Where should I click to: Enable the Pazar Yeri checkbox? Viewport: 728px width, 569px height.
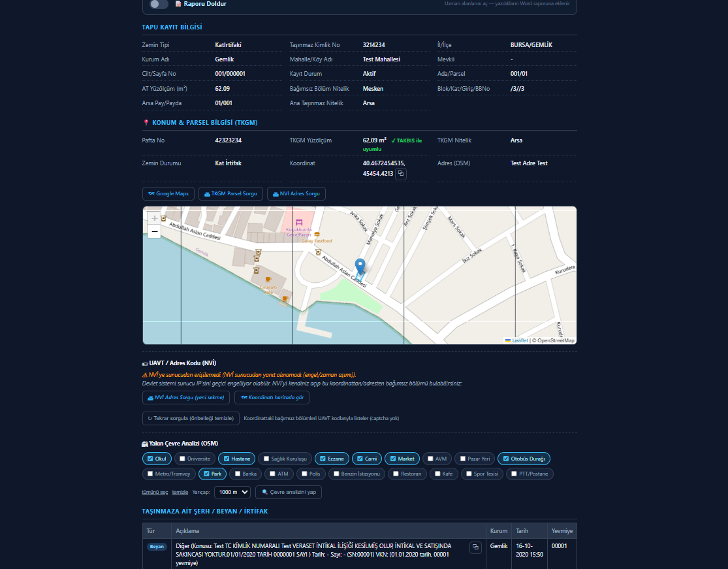click(463, 459)
